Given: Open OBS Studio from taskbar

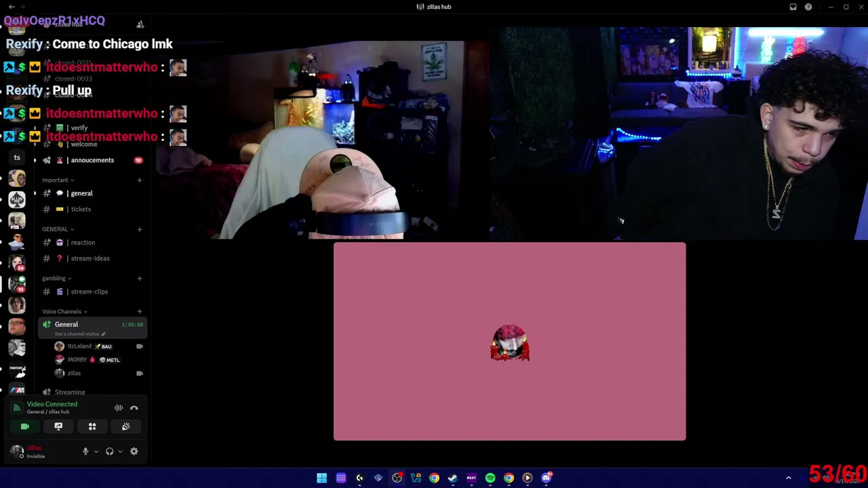Looking at the screenshot, I should point(397,478).
